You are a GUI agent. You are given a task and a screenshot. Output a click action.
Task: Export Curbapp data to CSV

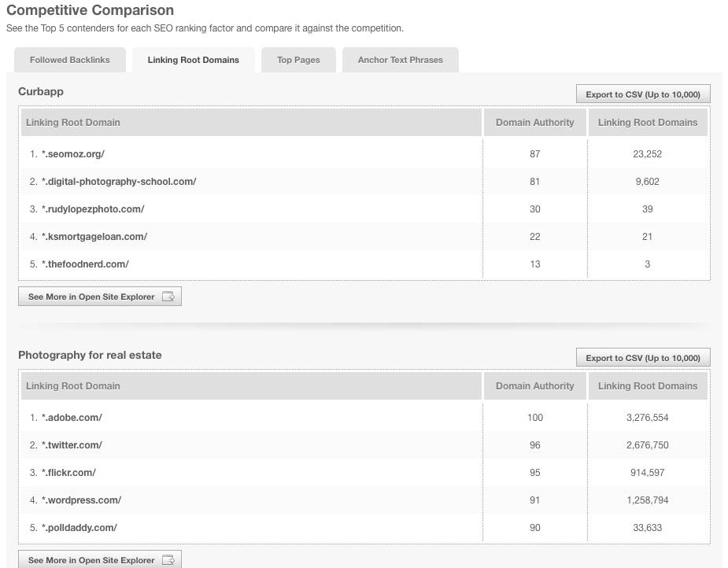pos(643,93)
